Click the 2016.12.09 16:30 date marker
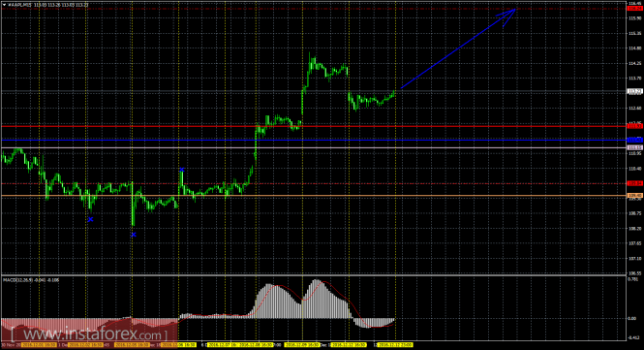Image resolution: width=644 pixels, height=350 pixels. pyautogui.click(x=302, y=345)
